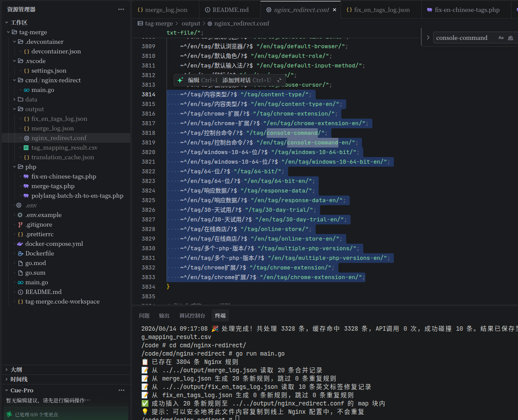The width and height of the screenshot is (518, 420).
Task: Click 添加到对话 Ctrl+U button
Action: (246, 80)
